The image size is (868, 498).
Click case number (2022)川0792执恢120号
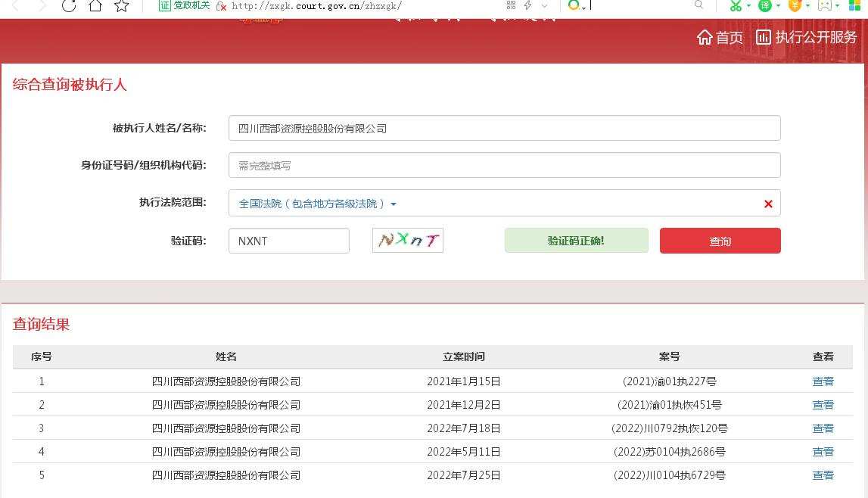tap(669, 428)
